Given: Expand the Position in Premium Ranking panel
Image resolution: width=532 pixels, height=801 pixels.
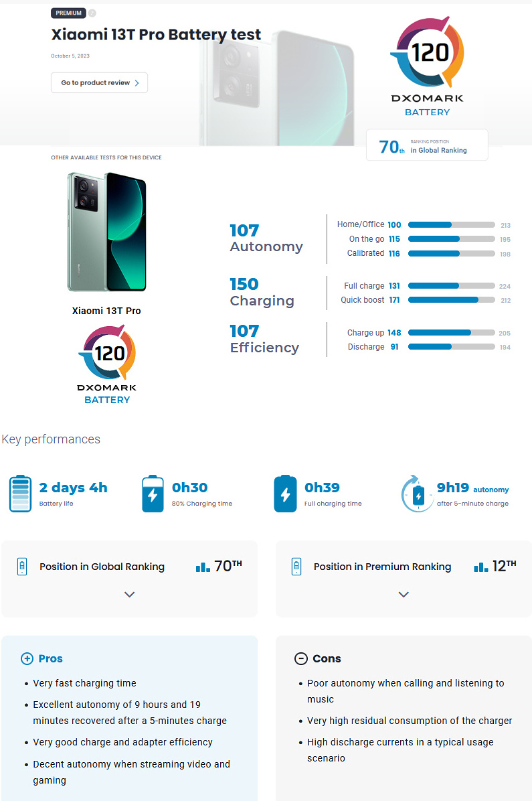Looking at the screenshot, I should point(404,594).
